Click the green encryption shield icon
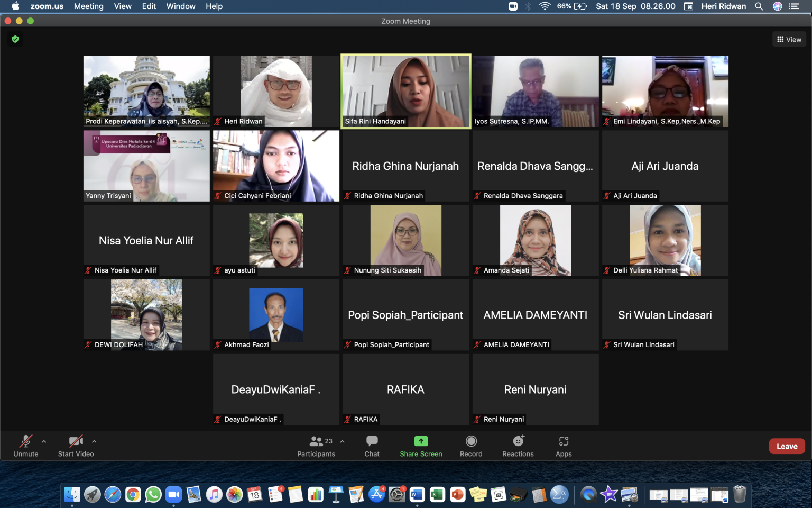 (x=15, y=39)
